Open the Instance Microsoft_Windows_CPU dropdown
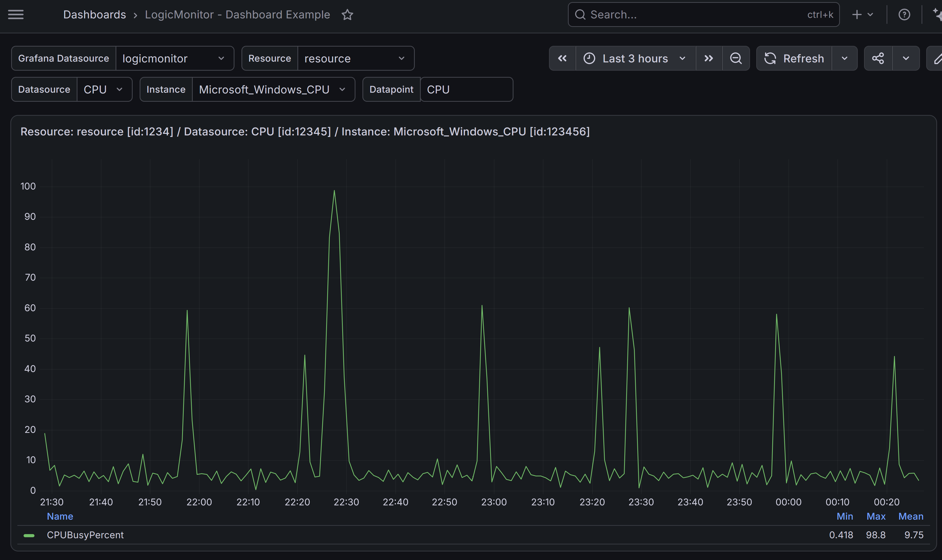The image size is (942, 560). (273, 89)
